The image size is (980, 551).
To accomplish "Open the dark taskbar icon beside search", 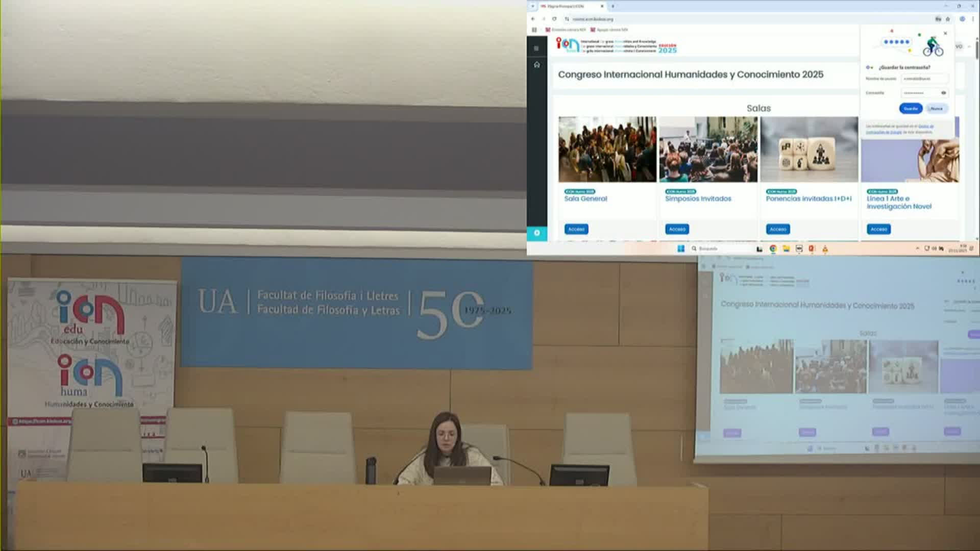I will pyautogui.click(x=759, y=248).
